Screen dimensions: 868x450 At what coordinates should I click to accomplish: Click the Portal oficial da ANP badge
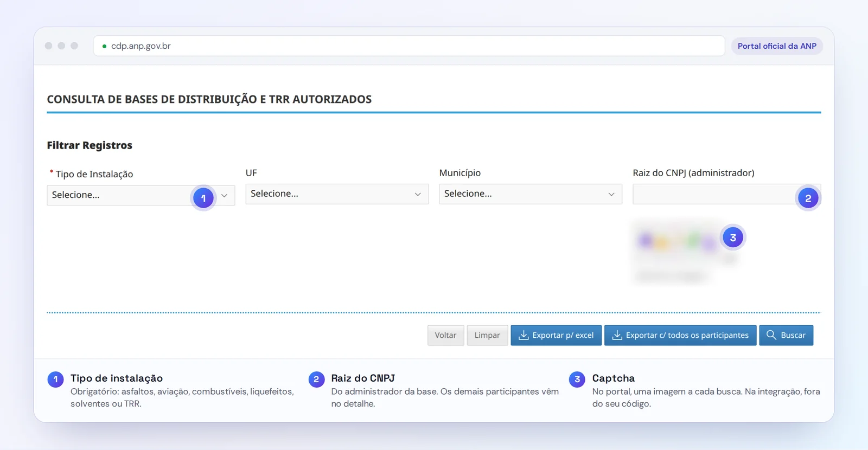coord(777,46)
